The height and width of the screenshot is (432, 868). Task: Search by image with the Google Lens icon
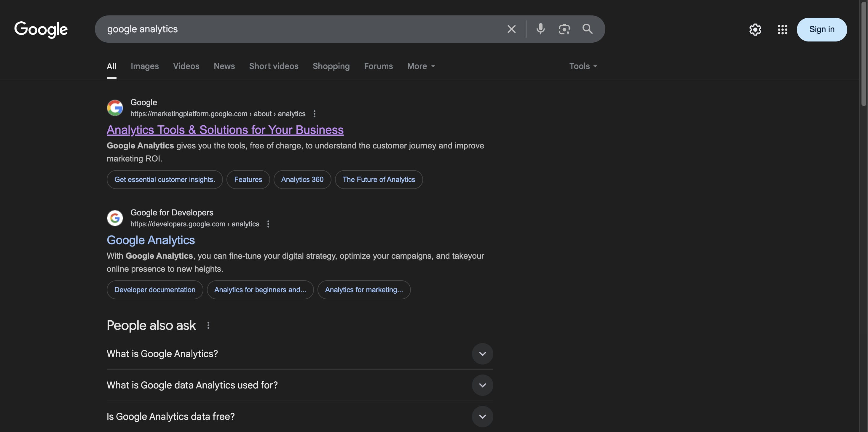click(564, 29)
